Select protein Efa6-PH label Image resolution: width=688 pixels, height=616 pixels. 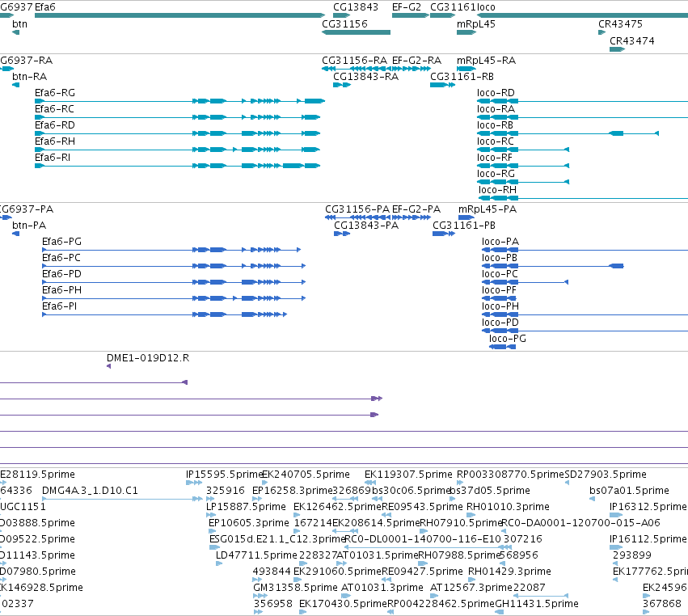click(x=62, y=290)
